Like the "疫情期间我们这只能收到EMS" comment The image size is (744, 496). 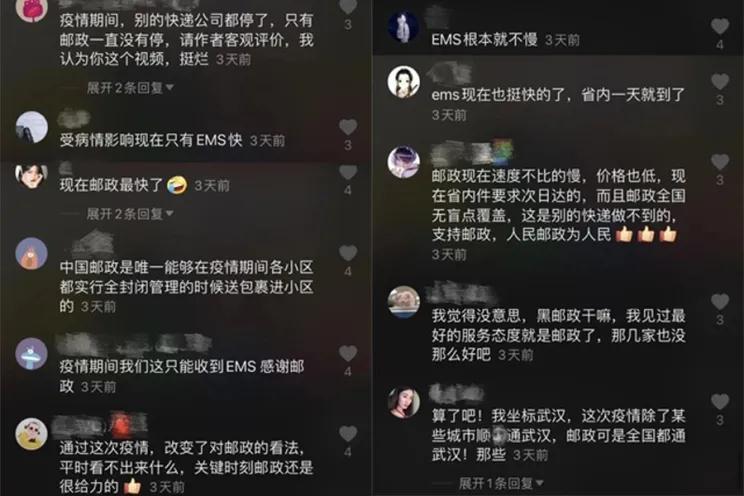348,354
